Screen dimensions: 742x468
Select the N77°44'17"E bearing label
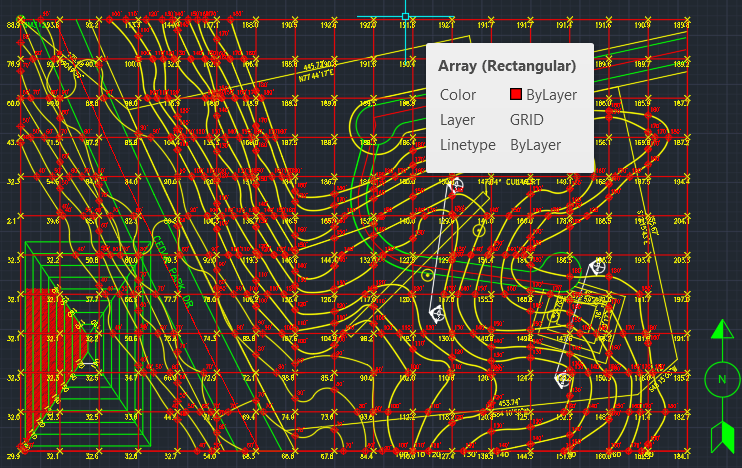click(316, 75)
